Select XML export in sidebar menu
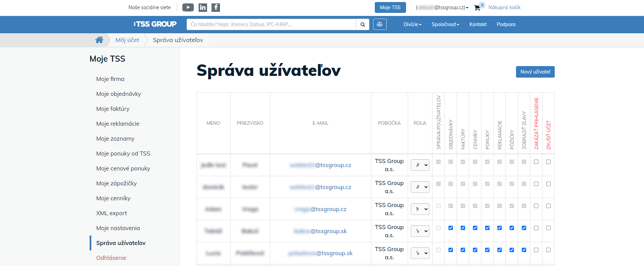The height and width of the screenshot is (266, 644). (x=111, y=213)
